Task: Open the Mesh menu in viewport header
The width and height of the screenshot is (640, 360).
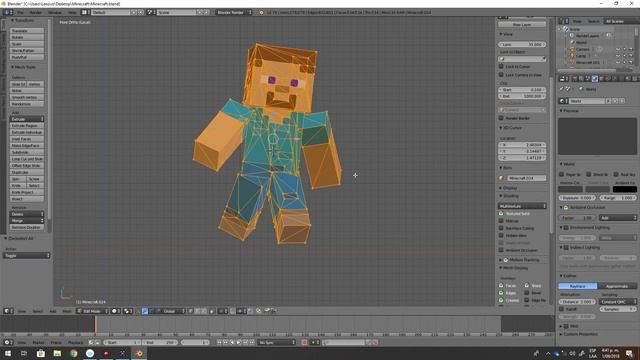Action: 67,311
